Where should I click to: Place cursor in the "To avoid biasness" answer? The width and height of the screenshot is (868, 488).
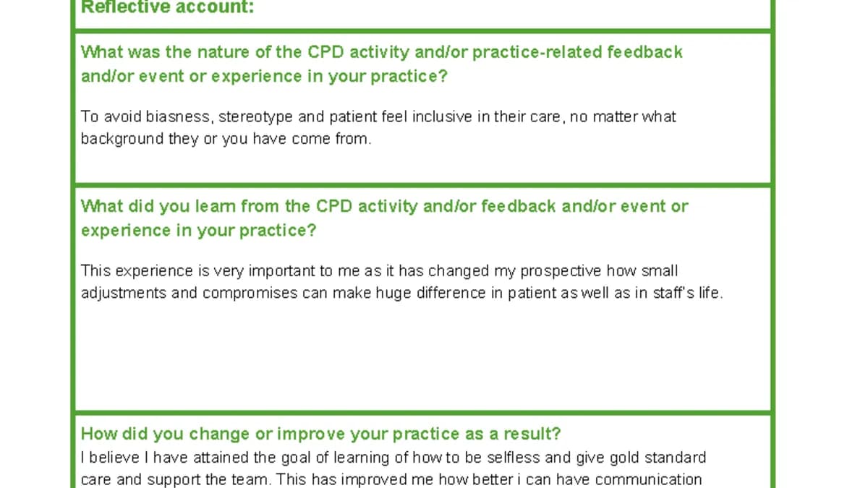point(378,128)
